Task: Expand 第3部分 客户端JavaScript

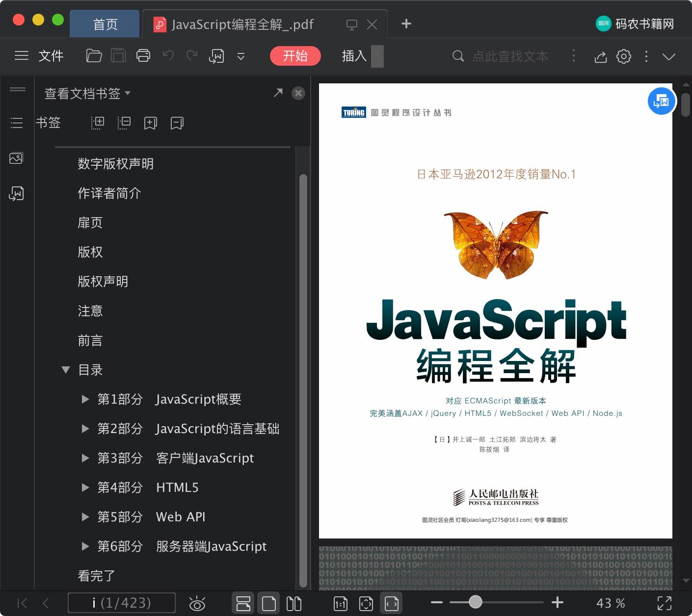Action: [85, 458]
